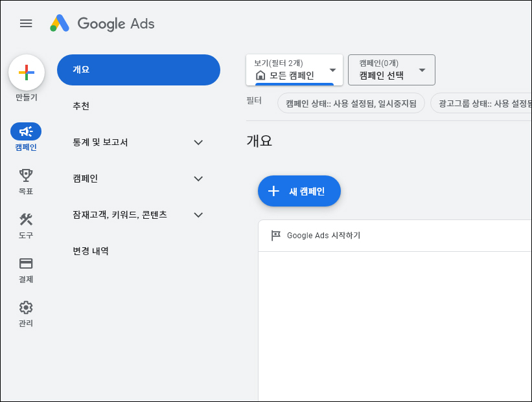Open the 결제 card icon
Viewport: 532px width, 402px height.
26,263
